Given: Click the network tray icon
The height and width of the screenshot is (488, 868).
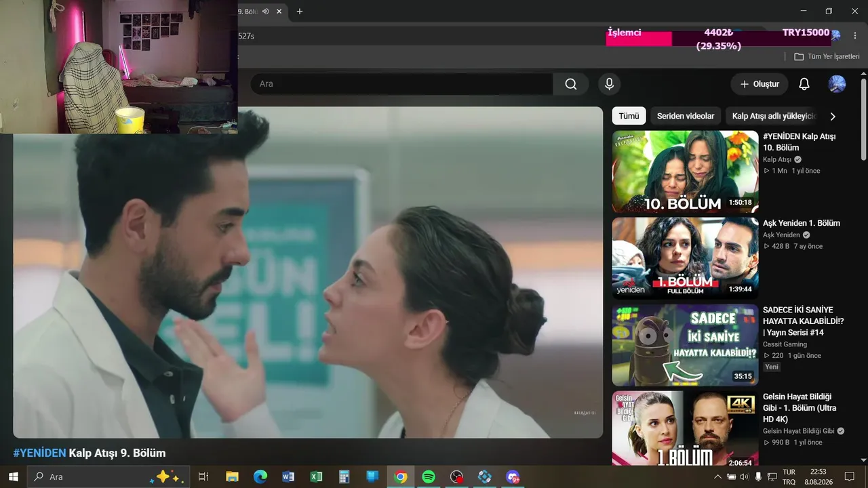Looking at the screenshot, I should 772,476.
